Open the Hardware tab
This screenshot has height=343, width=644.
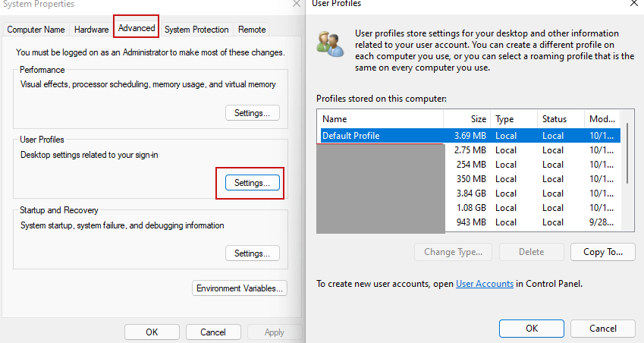(91, 30)
